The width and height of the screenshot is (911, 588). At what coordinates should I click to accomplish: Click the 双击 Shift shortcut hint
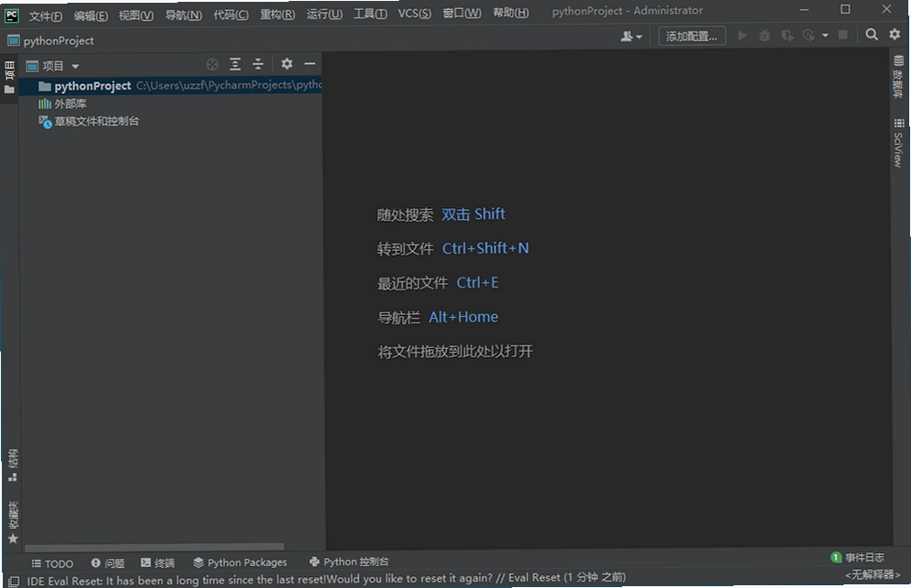(473, 215)
